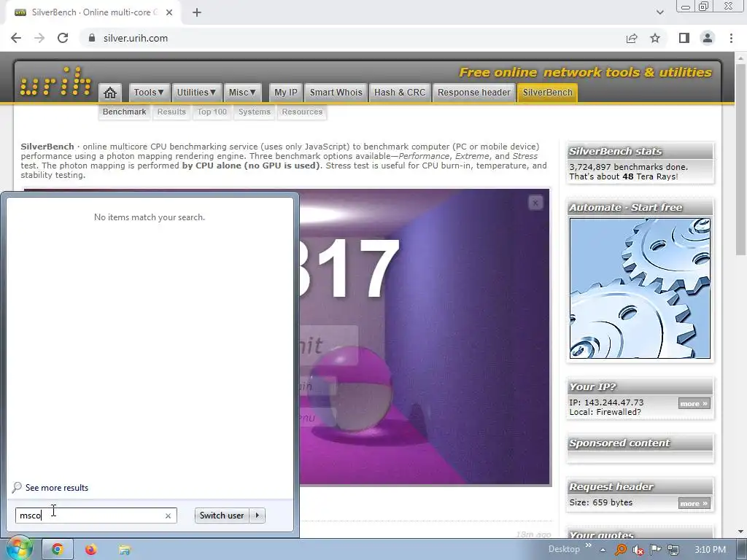Click the Windows Start orb
Screen dimensions: 747x560
(x=19, y=549)
